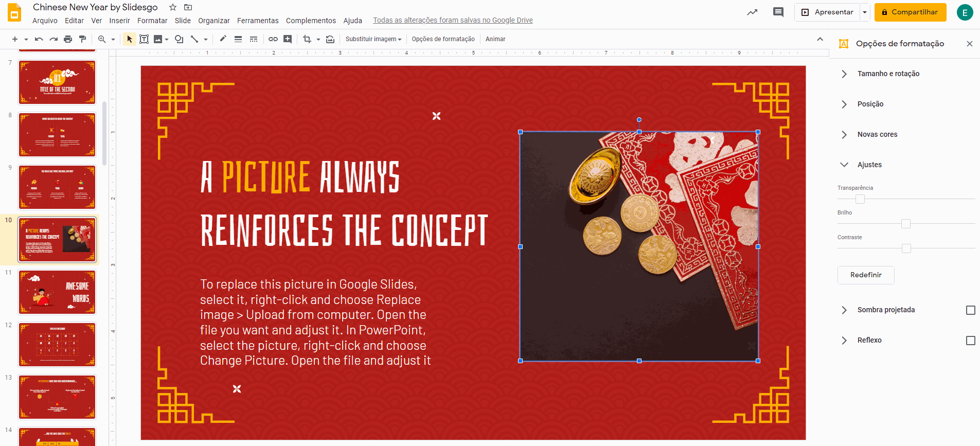Viewport: 980px width, 446px height.
Task: Select the cursor select tool
Action: tap(130, 39)
